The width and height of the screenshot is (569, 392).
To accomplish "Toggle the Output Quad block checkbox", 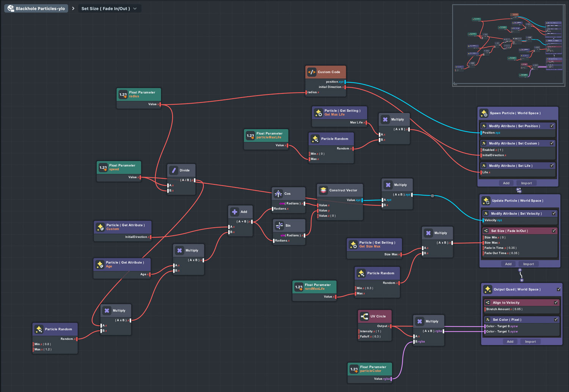I will tap(559, 289).
